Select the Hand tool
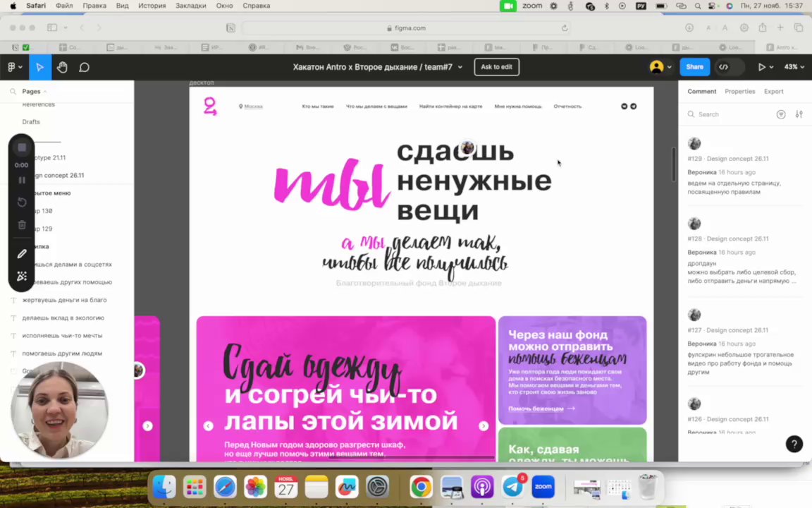Screen dimensions: 812x508 pyautogui.click(x=62, y=67)
